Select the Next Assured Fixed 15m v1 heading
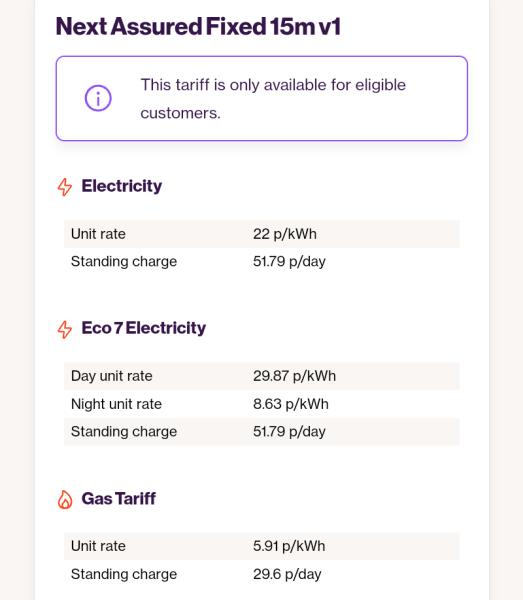The width and height of the screenshot is (523, 600). [198, 26]
